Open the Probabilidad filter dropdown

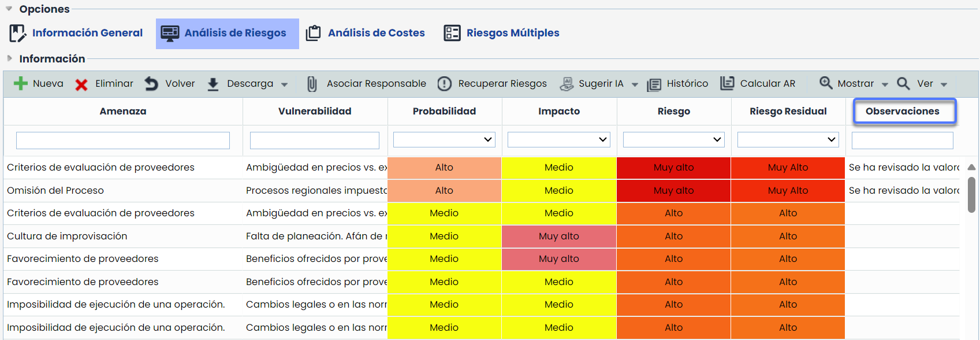[x=444, y=139]
